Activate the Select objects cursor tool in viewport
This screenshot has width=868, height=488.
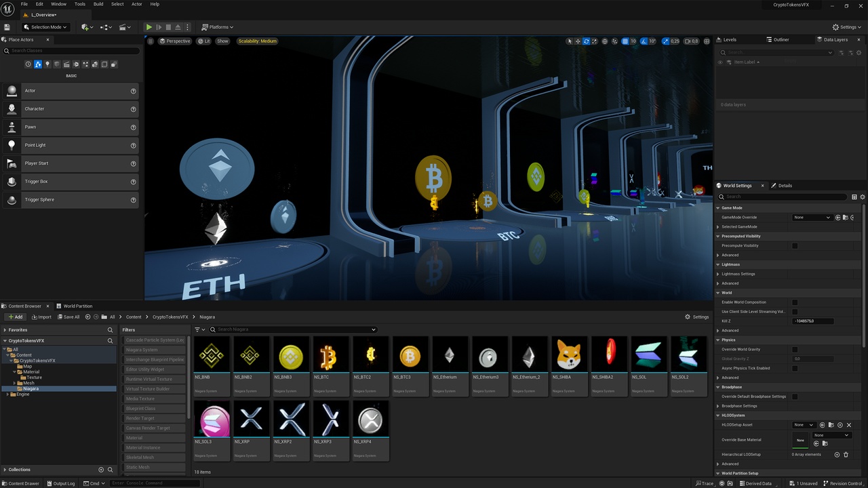pyautogui.click(x=570, y=41)
